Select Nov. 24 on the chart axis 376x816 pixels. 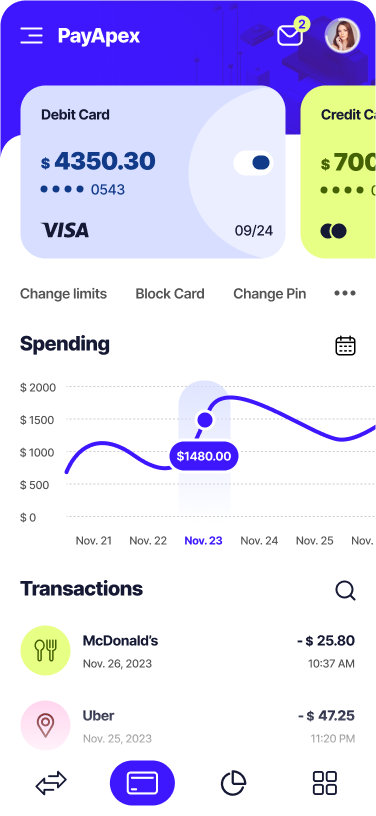(259, 541)
